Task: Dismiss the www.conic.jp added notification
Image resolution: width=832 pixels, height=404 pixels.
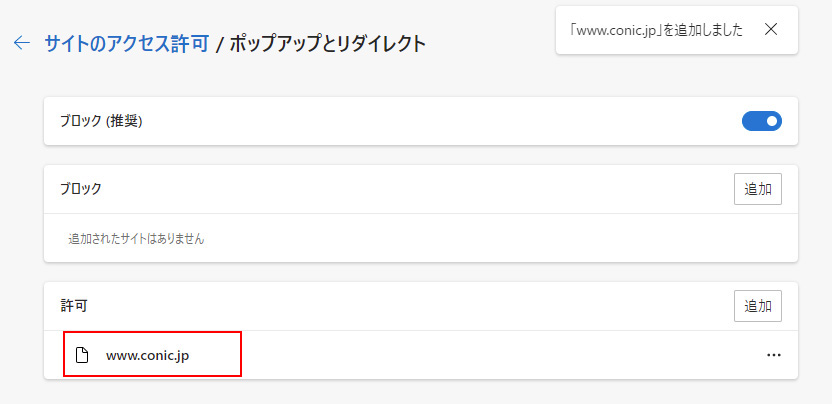Action: (x=770, y=30)
